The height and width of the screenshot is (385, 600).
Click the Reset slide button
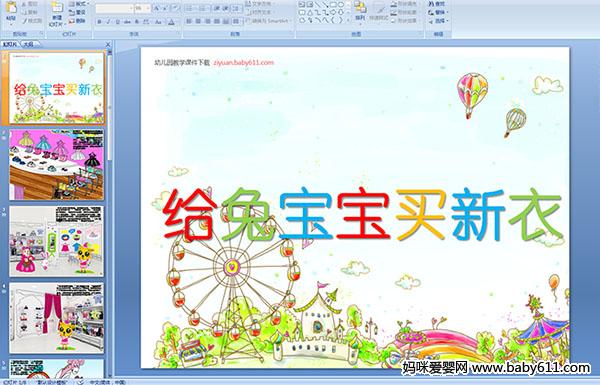[x=78, y=12]
